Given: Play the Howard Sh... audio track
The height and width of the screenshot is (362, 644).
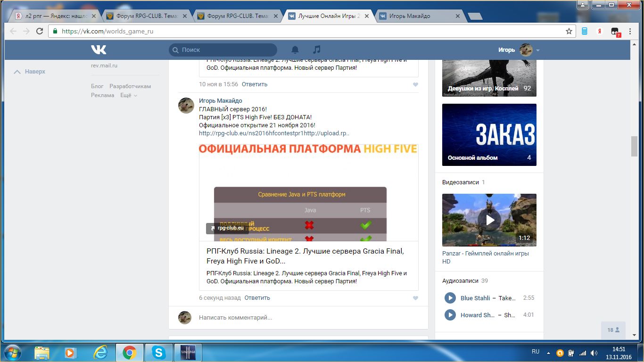Looking at the screenshot, I should [x=450, y=315].
